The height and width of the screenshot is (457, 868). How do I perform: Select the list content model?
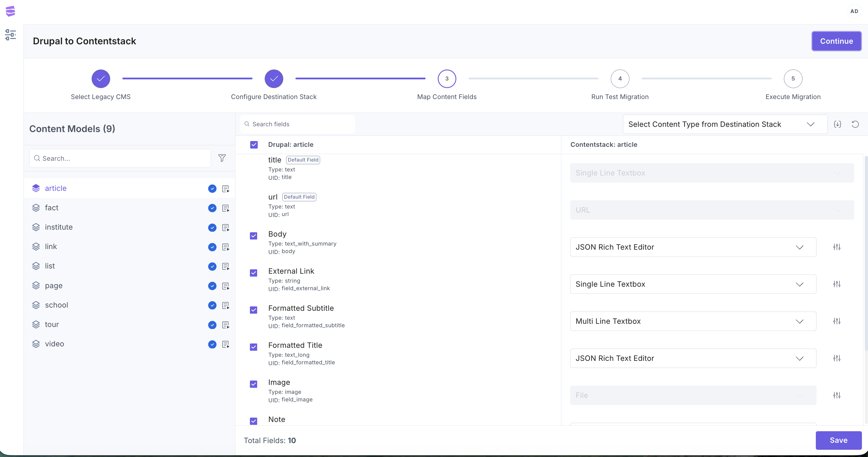pyautogui.click(x=129, y=266)
